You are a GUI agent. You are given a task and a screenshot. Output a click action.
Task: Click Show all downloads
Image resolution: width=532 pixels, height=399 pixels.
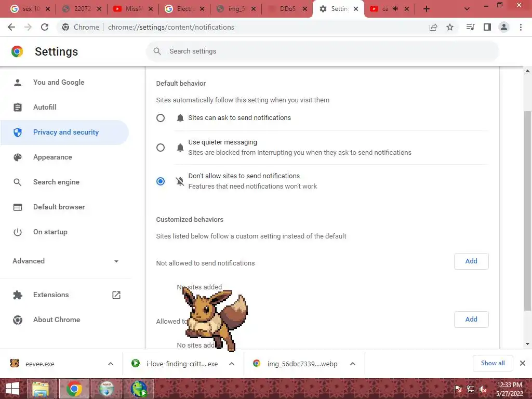coord(493,363)
